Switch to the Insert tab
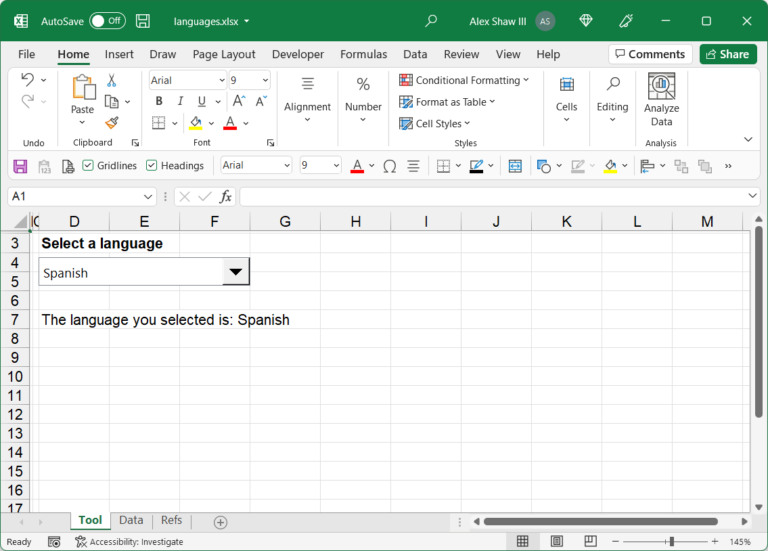This screenshot has width=768, height=551. point(119,54)
